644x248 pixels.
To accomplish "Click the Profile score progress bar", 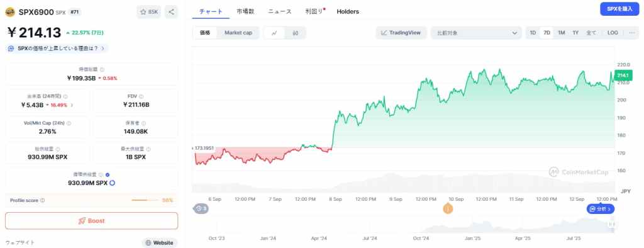I will (x=145, y=200).
